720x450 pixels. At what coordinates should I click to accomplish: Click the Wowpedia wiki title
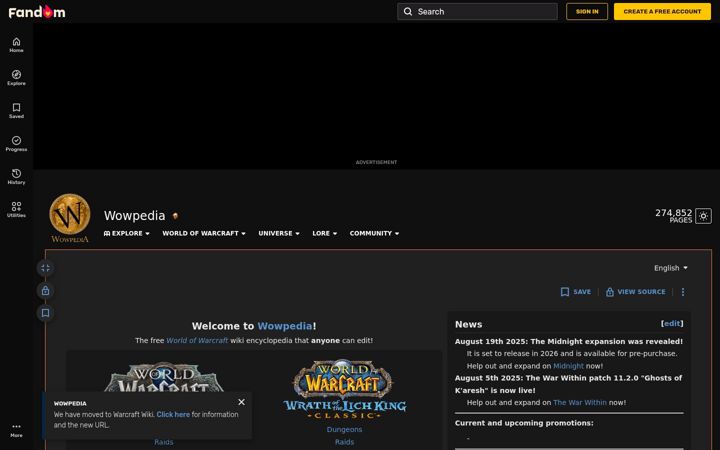click(135, 215)
